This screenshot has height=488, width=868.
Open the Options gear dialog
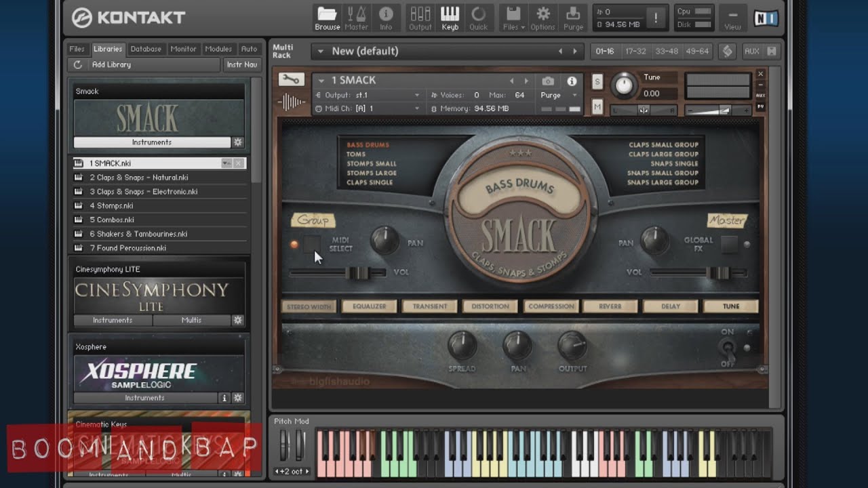(x=542, y=18)
